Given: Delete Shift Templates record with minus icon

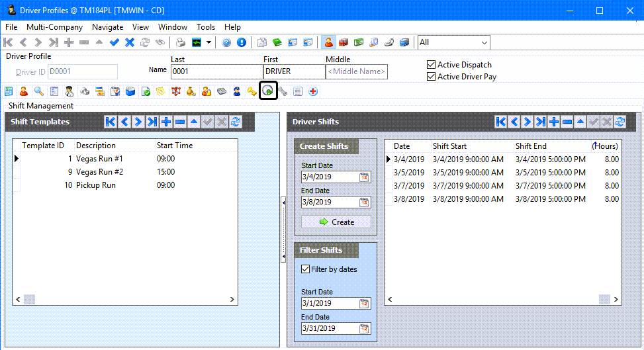Looking at the screenshot, I should tap(180, 122).
